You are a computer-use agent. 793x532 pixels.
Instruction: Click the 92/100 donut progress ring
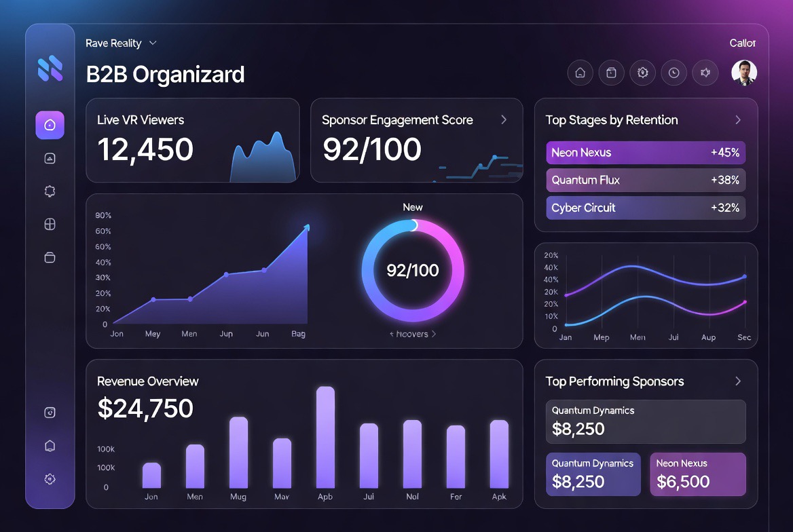tap(413, 271)
